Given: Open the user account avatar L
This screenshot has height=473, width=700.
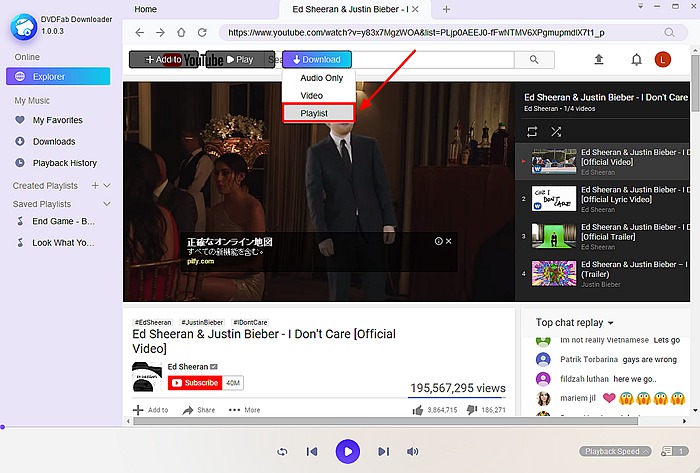Looking at the screenshot, I should click(662, 59).
